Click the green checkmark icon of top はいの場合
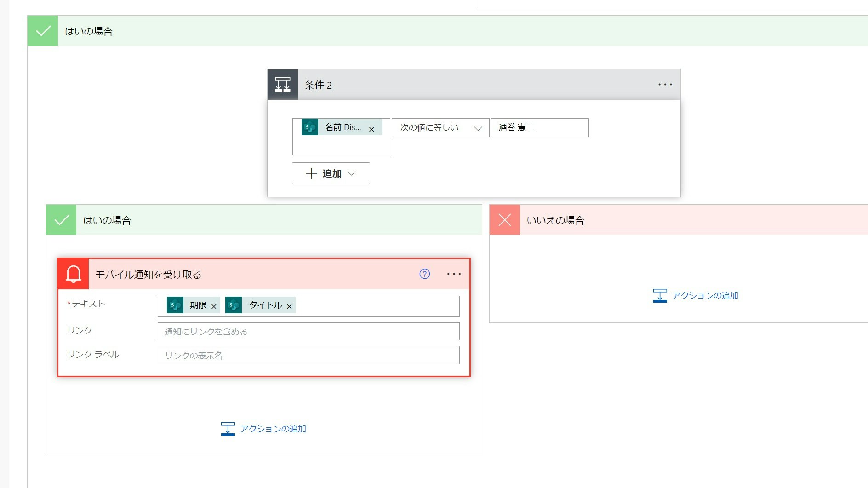 click(x=43, y=31)
